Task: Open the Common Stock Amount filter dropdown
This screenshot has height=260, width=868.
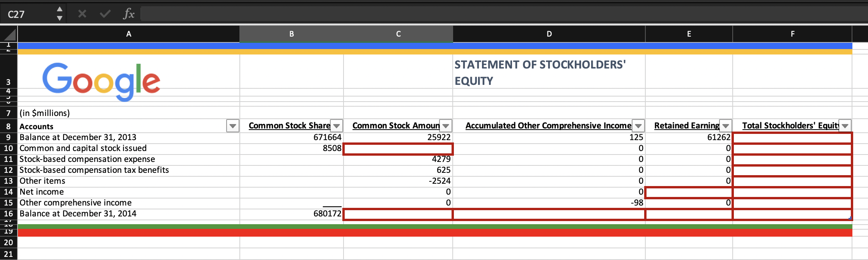Action: [446, 126]
